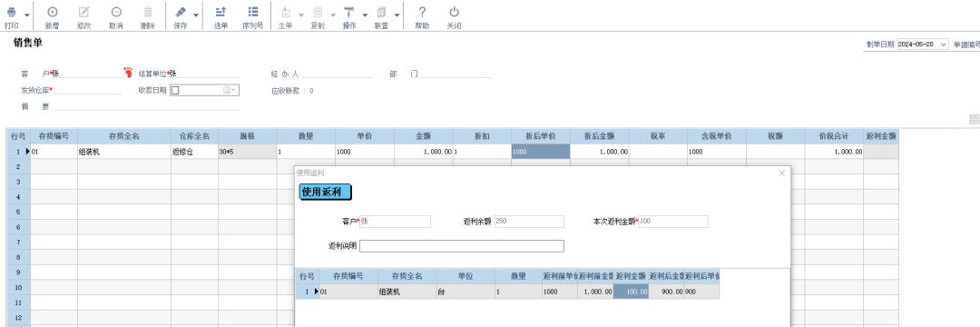The height and width of the screenshot is (327, 980).
Task: Toggle the 收款日期 checkbox
Action: [175, 90]
